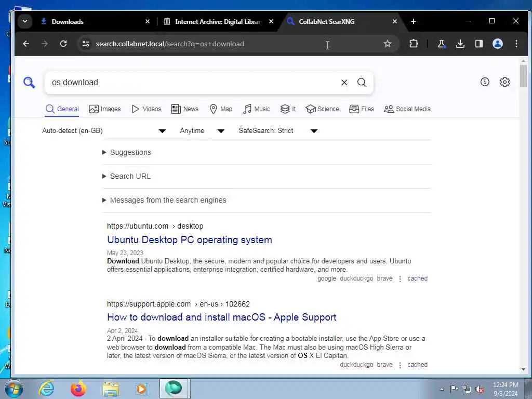Open the SearXNG about info page
Image resolution: width=532 pixels, height=399 pixels.
[485, 82]
